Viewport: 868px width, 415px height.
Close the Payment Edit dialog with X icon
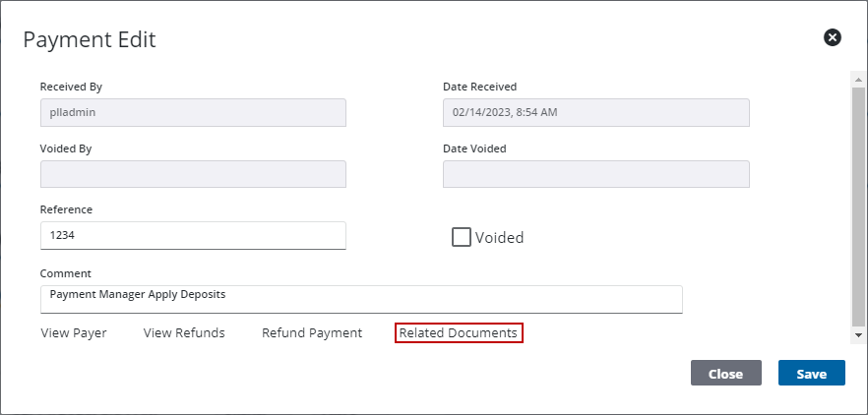[x=833, y=37]
